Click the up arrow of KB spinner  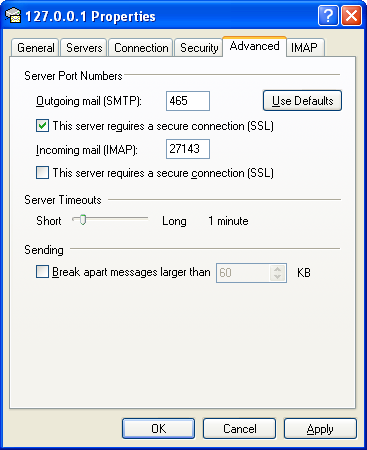pos(277,269)
